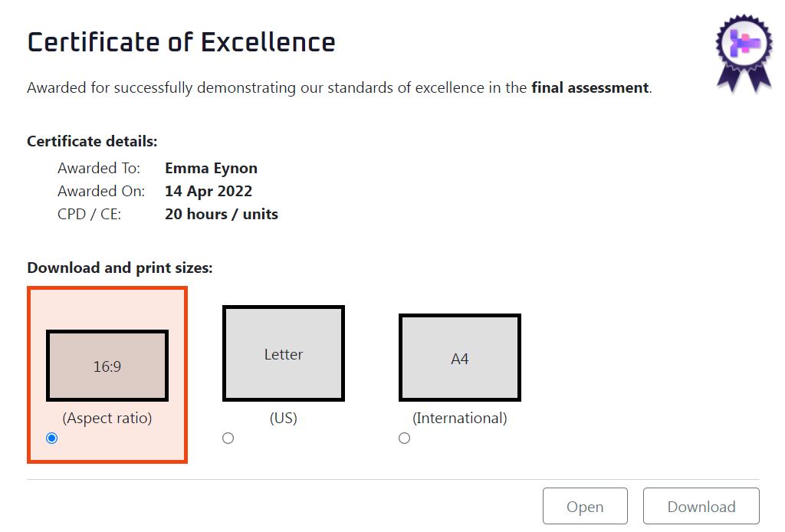
Task: Click the "Awarded To:" field label
Action: pos(99,169)
